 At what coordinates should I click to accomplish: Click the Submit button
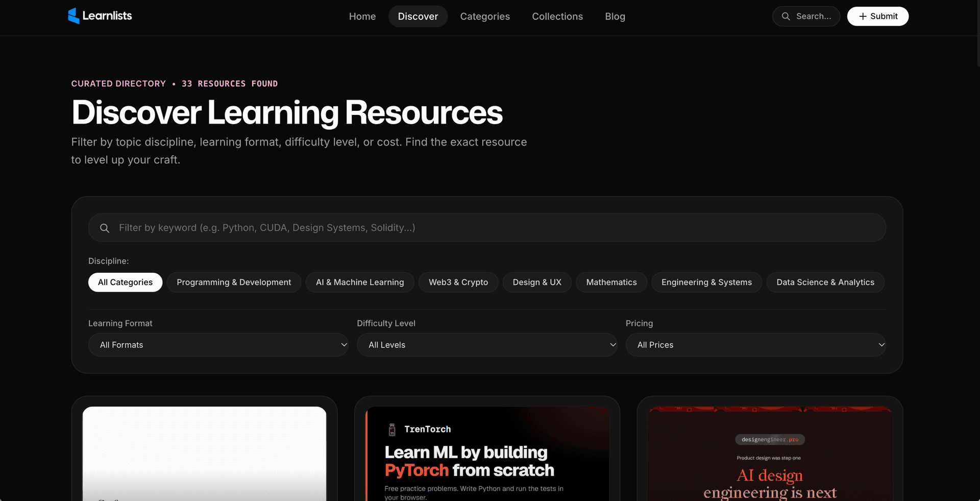(878, 16)
